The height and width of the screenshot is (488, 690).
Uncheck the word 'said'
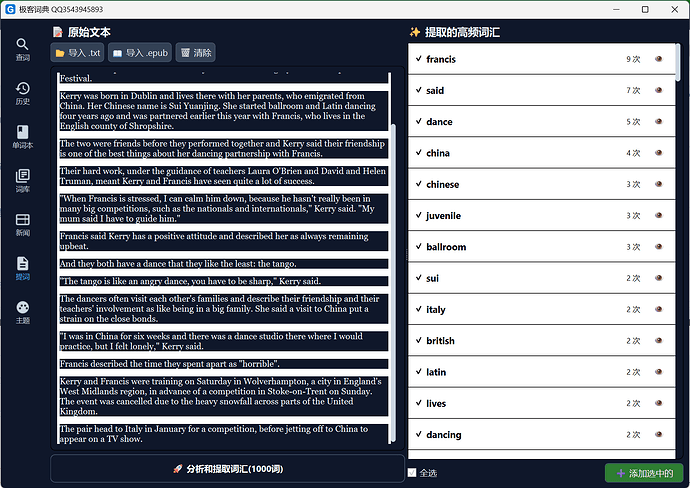(418, 91)
